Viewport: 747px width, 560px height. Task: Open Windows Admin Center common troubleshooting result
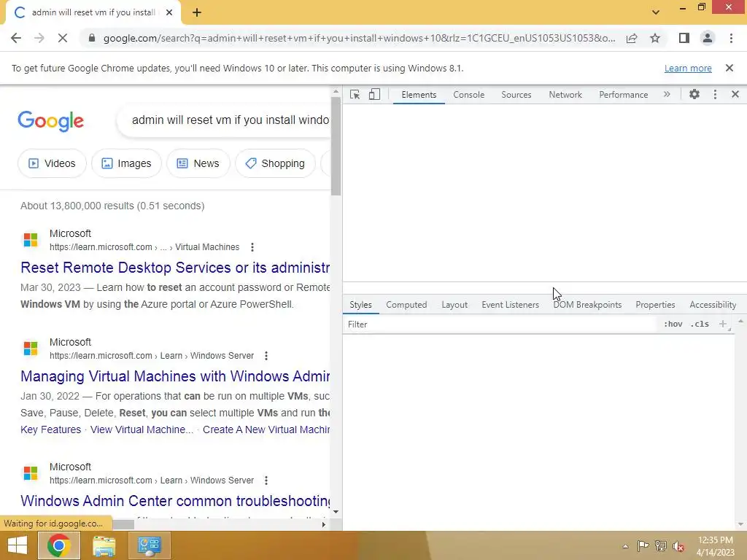pyautogui.click(x=175, y=501)
